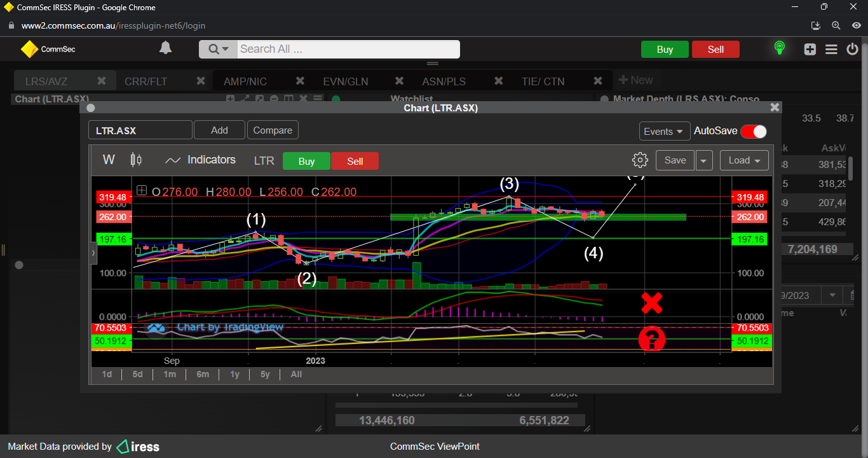Switch to the AMP/NIC tab
The height and width of the screenshot is (458, 868).
245,81
